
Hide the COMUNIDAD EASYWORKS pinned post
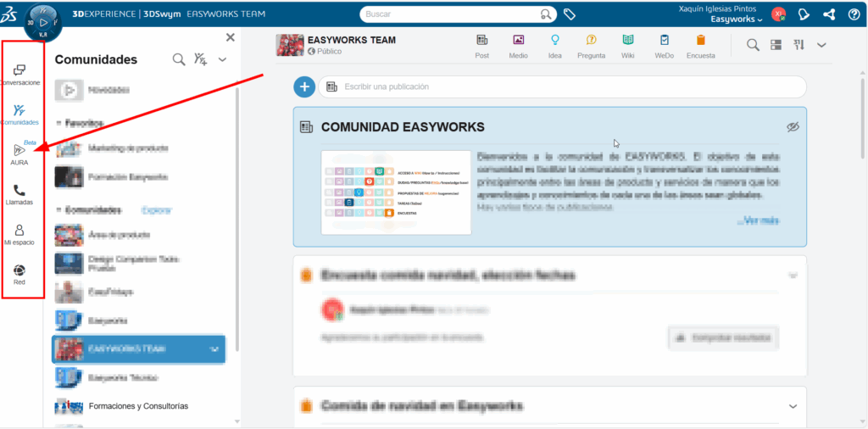[793, 127]
